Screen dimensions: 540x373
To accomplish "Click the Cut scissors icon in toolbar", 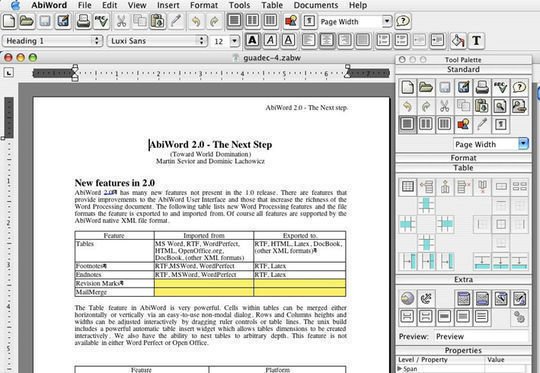I will [121, 21].
